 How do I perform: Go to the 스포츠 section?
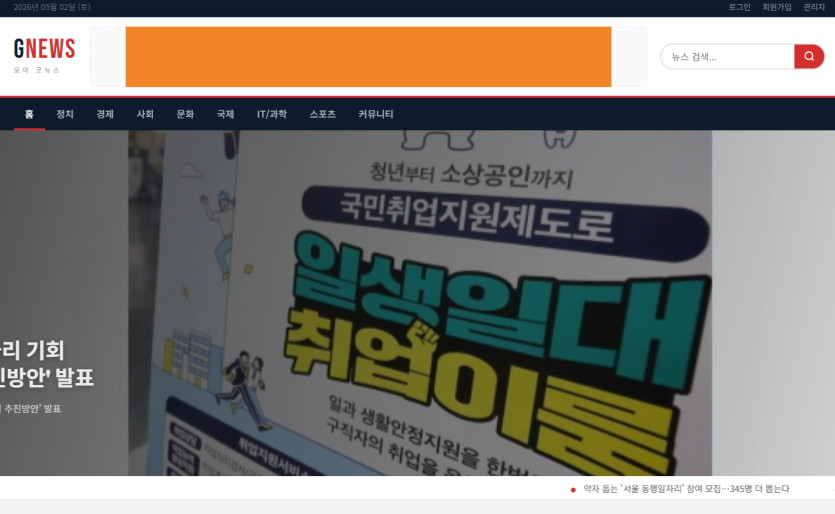coord(323,114)
